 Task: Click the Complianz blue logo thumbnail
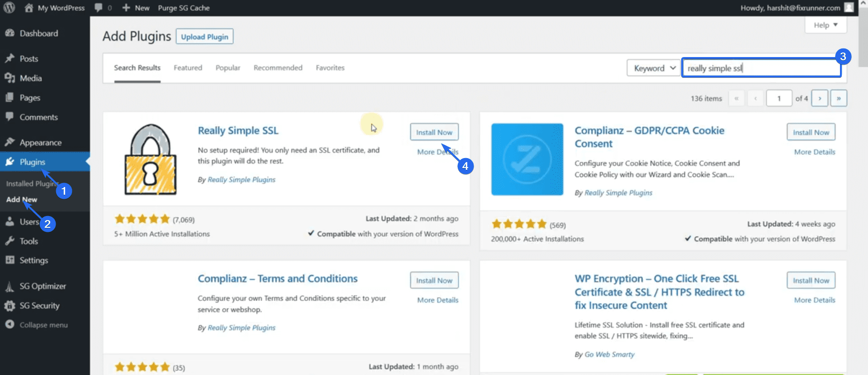[527, 159]
